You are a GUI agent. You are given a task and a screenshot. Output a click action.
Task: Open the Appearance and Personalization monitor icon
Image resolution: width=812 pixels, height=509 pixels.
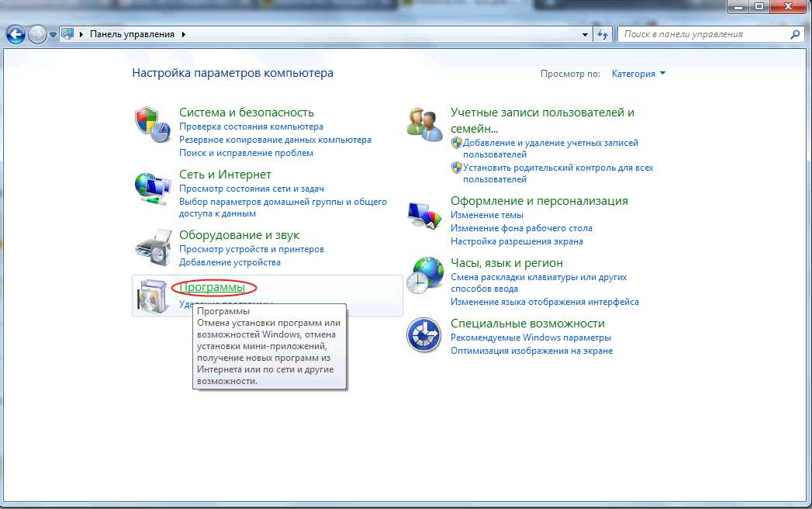[x=425, y=215]
